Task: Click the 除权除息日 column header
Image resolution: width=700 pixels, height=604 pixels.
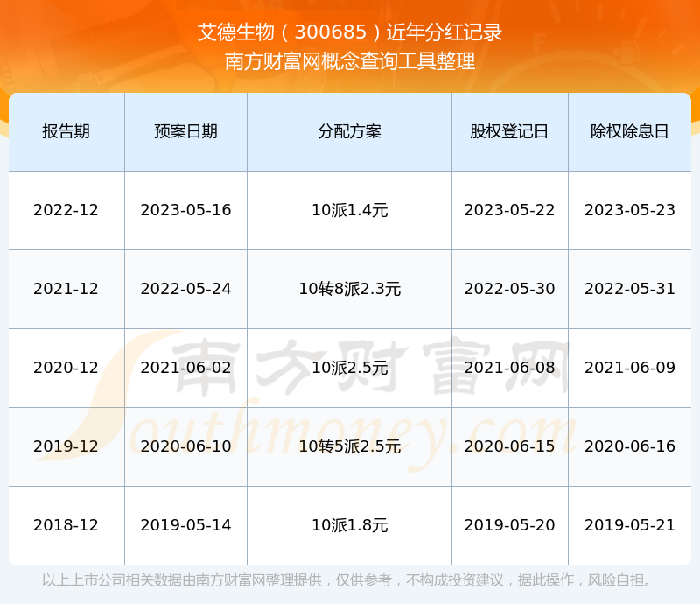Action: click(x=629, y=132)
